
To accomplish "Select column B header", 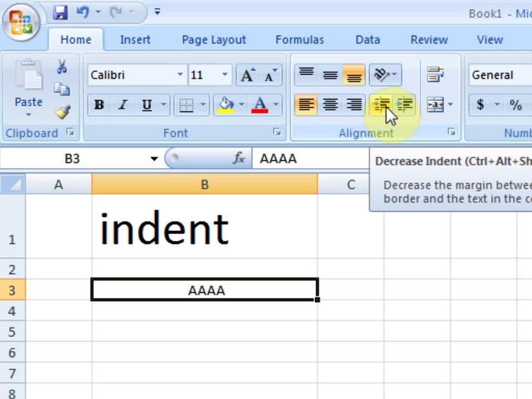I will pyautogui.click(x=204, y=185).
